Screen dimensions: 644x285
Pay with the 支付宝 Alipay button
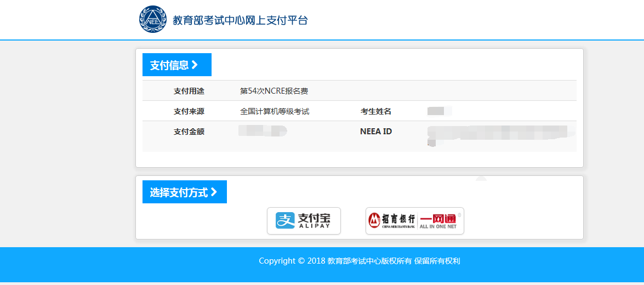pyautogui.click(x=304, y=221)
